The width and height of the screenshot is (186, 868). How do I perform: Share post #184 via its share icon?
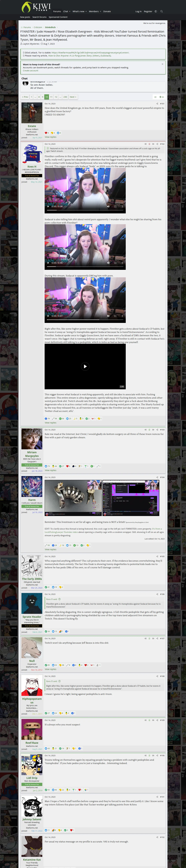pyautogui.click(x=157, y=477)
